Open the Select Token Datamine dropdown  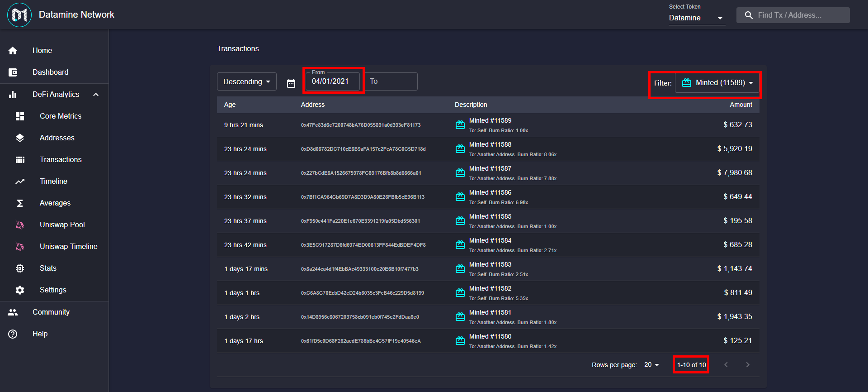click(697, 18)
